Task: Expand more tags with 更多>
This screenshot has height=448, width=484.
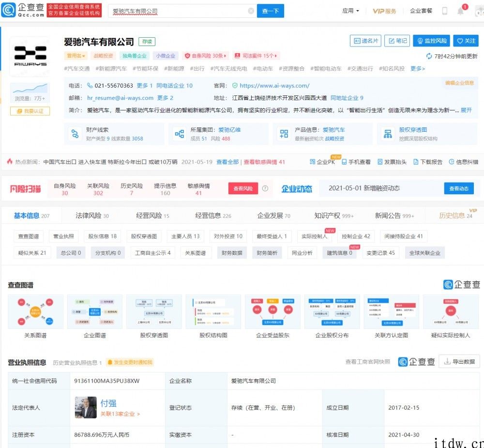Action: pyautogui.click(x=417, y=69)
